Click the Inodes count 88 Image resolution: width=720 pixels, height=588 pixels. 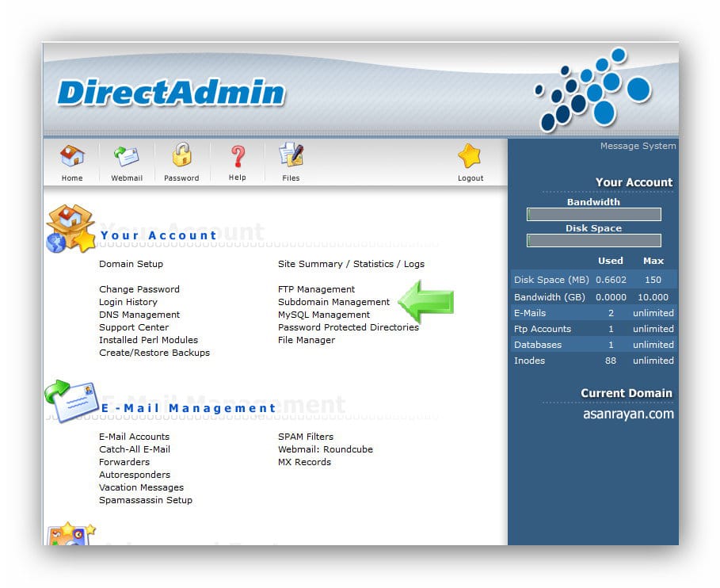click(610, 361)
